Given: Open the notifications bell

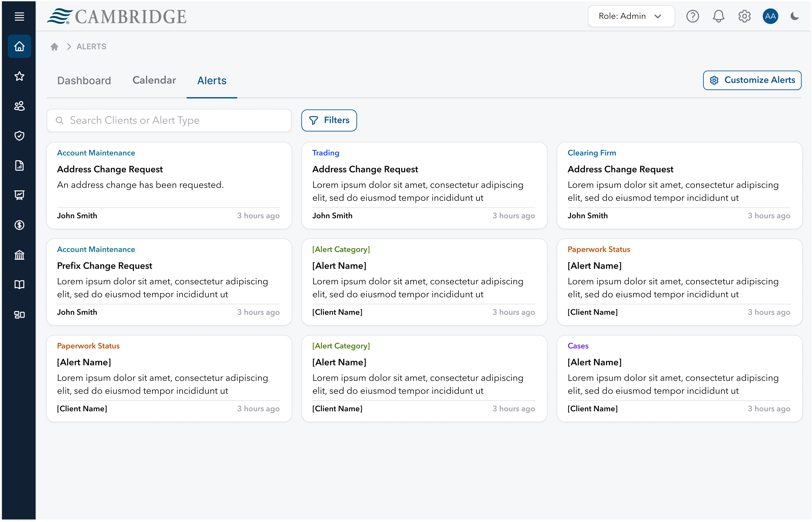Looking at the screenshot, I should [x=718, y=16].
